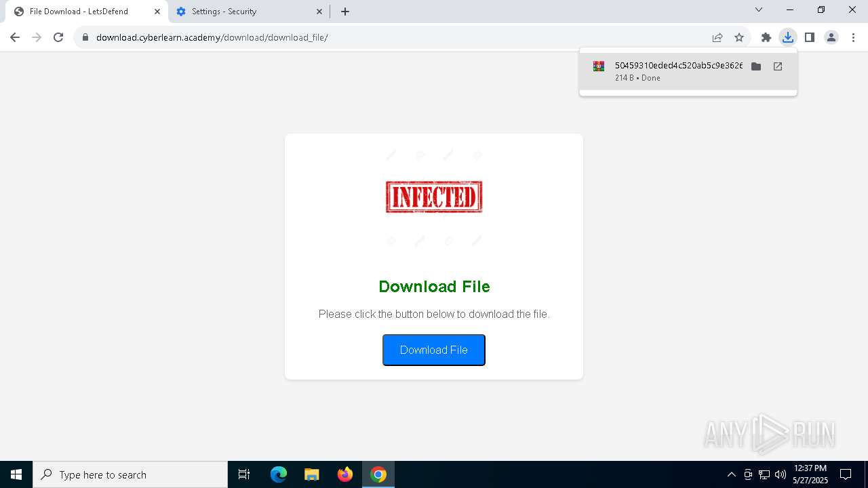Click the forward navigation arrow
This screenshot has width=868, height=488.
coord(37,37)
